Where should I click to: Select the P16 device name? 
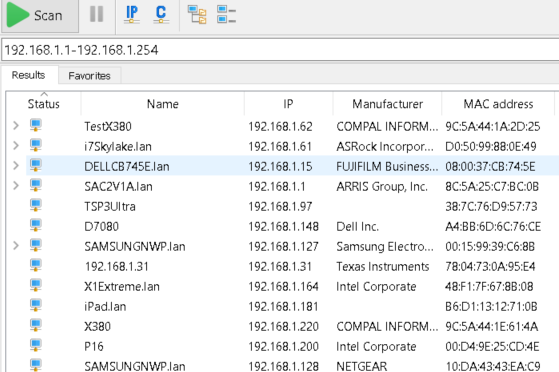click(x=94, y=346)
